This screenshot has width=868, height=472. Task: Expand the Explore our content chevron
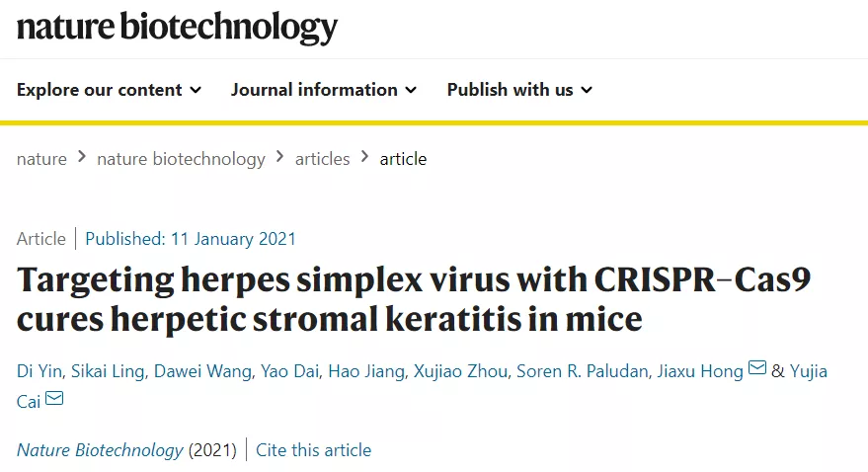point(196,90)
